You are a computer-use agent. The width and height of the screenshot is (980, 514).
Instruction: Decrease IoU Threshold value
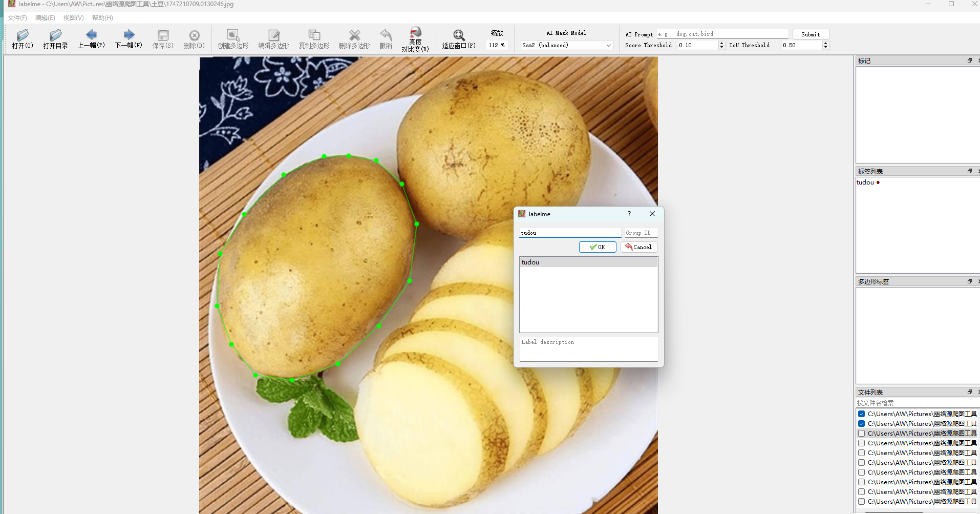click(825, 47)
